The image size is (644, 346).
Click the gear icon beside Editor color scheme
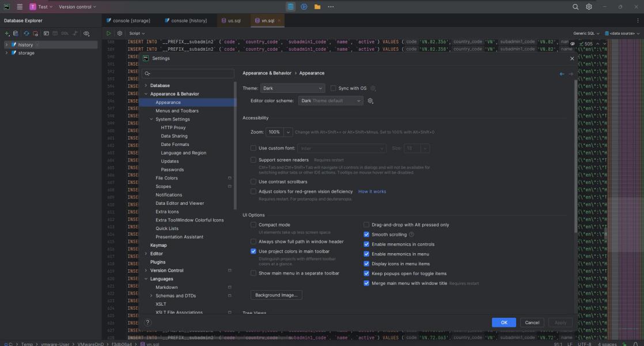coord(370,101)
